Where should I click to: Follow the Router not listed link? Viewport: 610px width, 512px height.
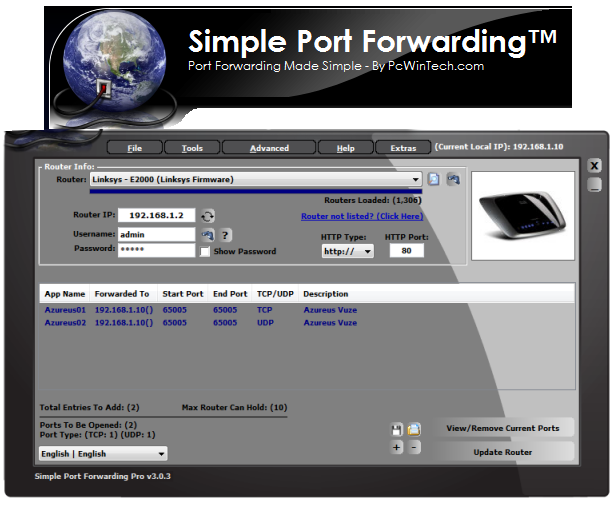[362, 216]
